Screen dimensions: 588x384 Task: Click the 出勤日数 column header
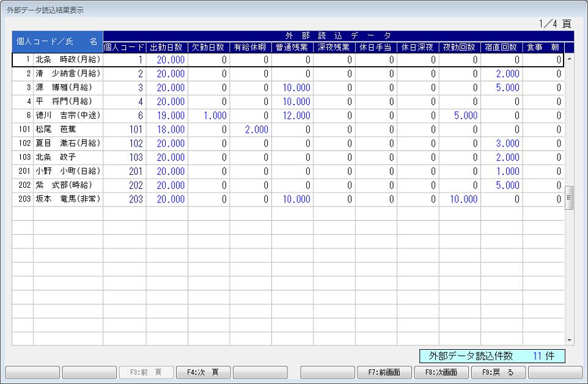tap(167, 47)
